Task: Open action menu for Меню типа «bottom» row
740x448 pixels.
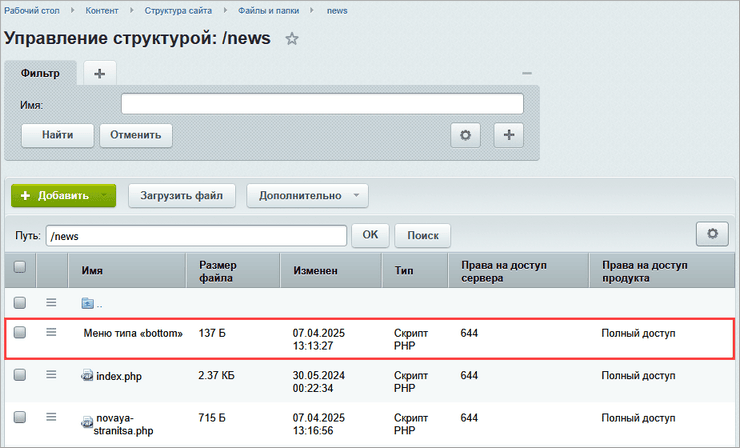Action: tap(51, 333)
